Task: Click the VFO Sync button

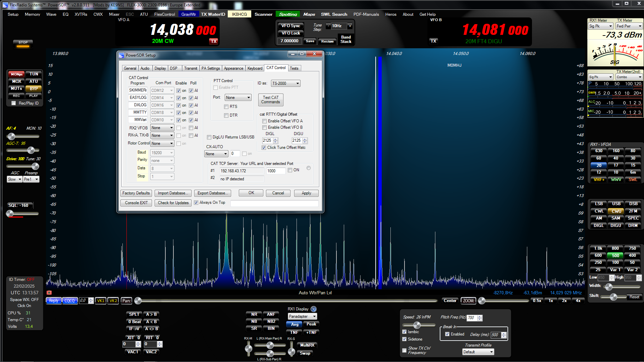Action: [290, 26]
